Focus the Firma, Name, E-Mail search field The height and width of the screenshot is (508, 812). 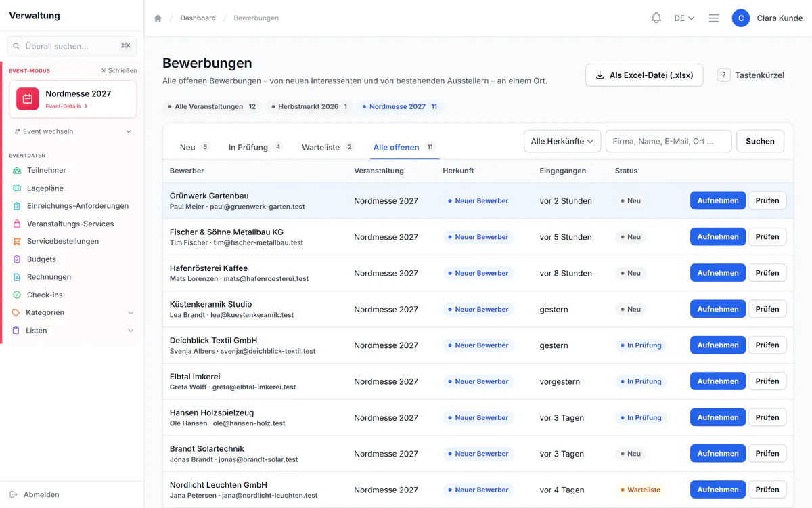tap(669, 141)
